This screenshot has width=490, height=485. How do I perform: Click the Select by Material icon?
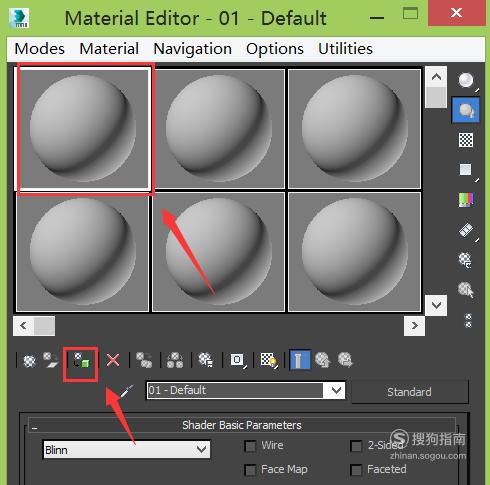point(466,290)
